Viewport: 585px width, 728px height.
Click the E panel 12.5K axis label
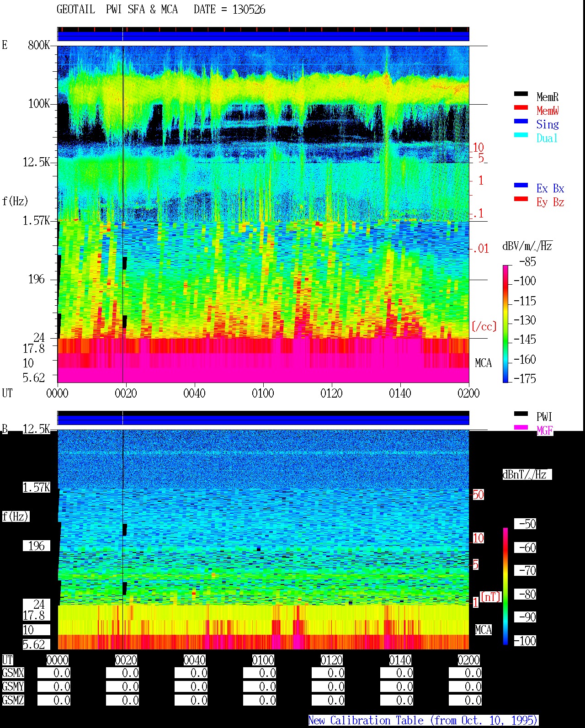[x=37, y=162]
